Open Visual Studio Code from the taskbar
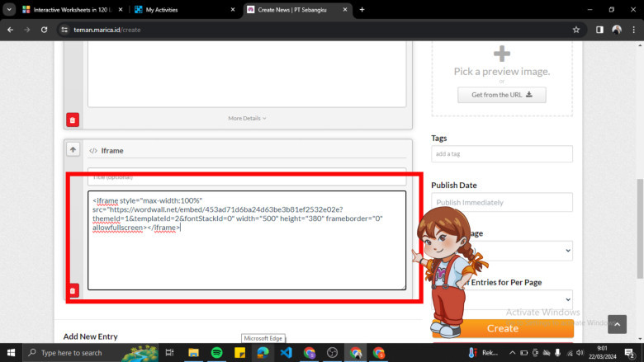The width and height of the screenshot is (644, 362). (x=286, y=353)
